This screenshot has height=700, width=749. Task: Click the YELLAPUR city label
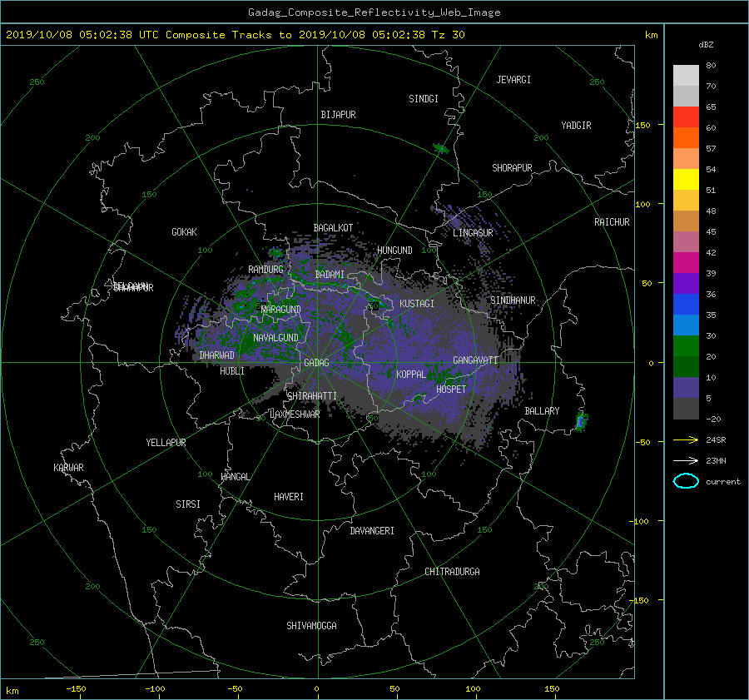pyautogui.click(x=166, y=443)
